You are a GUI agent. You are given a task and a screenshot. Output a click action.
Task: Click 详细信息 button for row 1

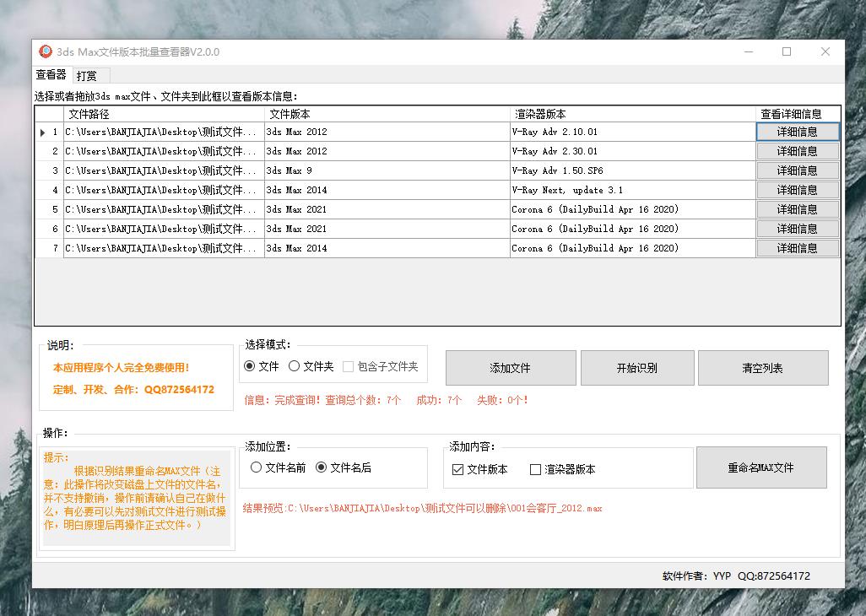(797, 132)
